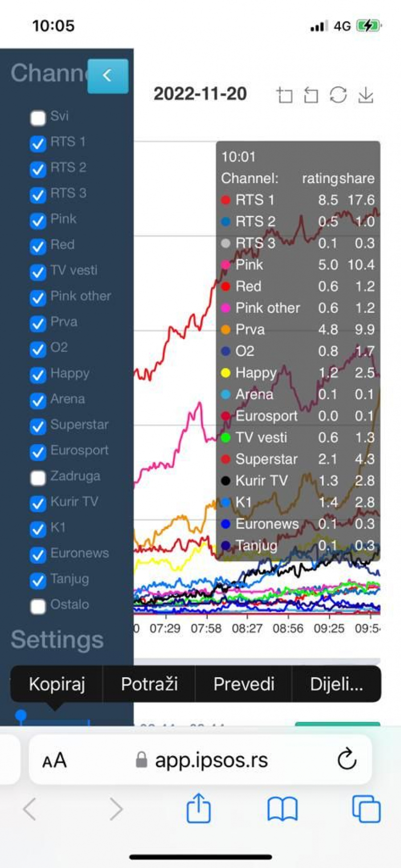This screenshot has width=401, height=868.
Task: Download the chart as image
Action: click(x=366, y=95)
